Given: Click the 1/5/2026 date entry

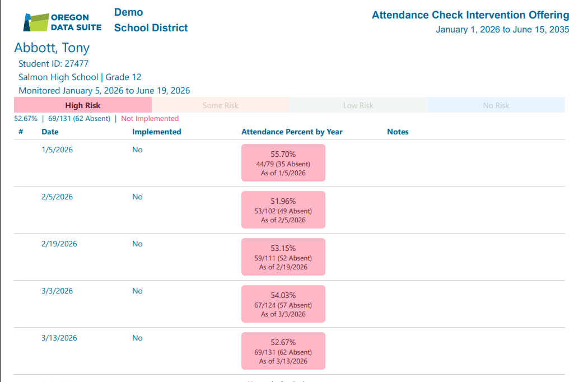Looking at the screenshot, I should [x=57, y=150].
